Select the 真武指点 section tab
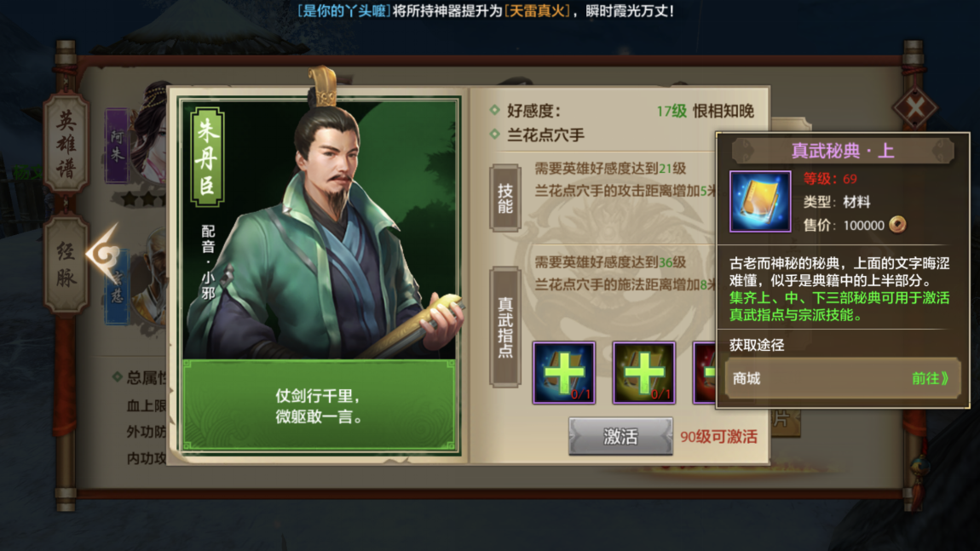The width and height of the screenshot is (980, 551). [505, 327]
